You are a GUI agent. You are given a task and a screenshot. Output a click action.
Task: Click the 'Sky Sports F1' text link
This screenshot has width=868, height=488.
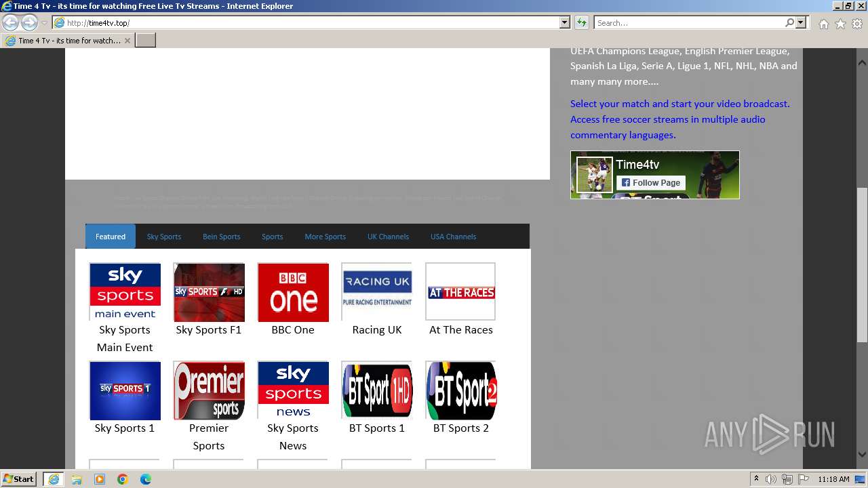coord(209,329)
